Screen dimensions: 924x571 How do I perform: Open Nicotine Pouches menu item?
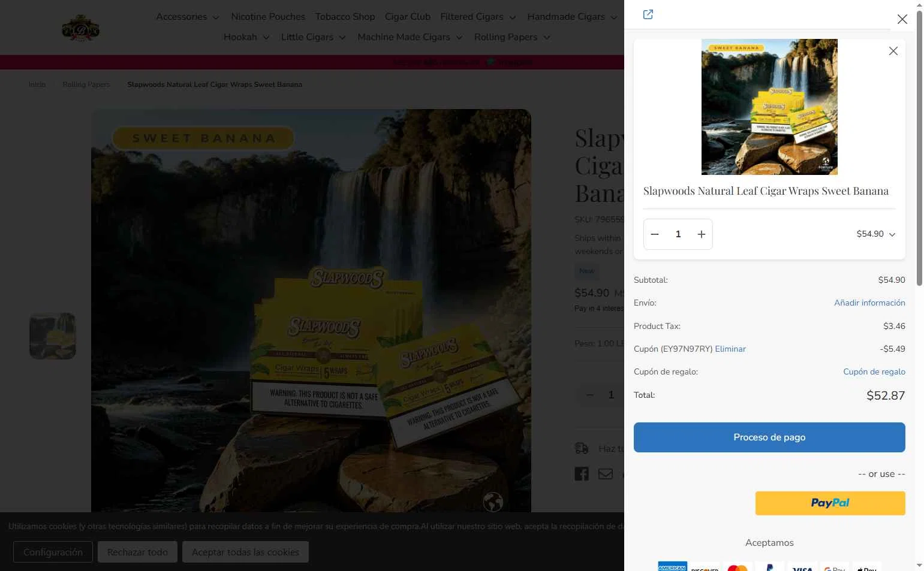268,17
